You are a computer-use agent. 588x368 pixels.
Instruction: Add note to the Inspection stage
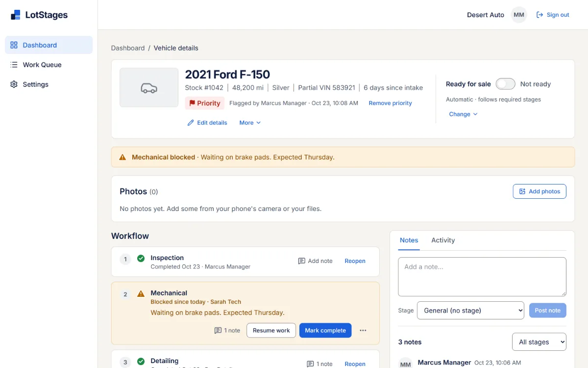click(x=315, y=261)
